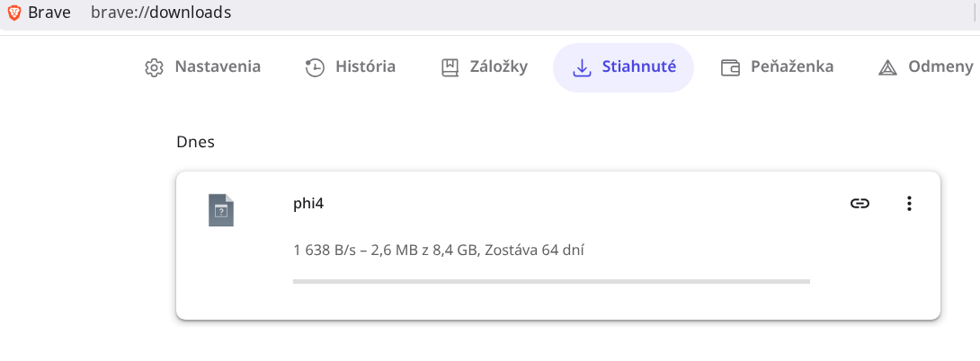Switch to the História tab label
Image resolution: width=980 pixels, height=361 pixels.
(x=365, y=66)
